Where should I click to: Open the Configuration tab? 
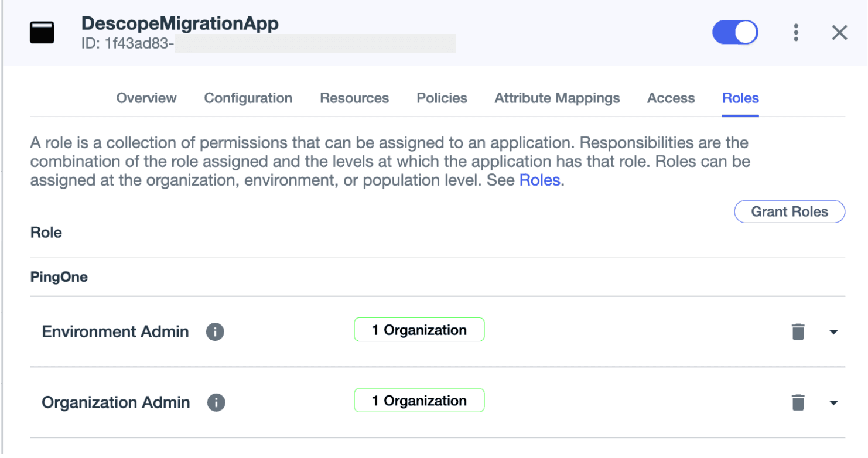pos(248,98)
